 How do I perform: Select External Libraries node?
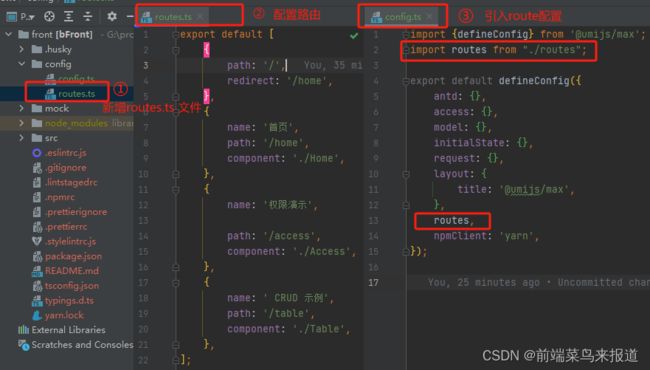click(68, 330)
